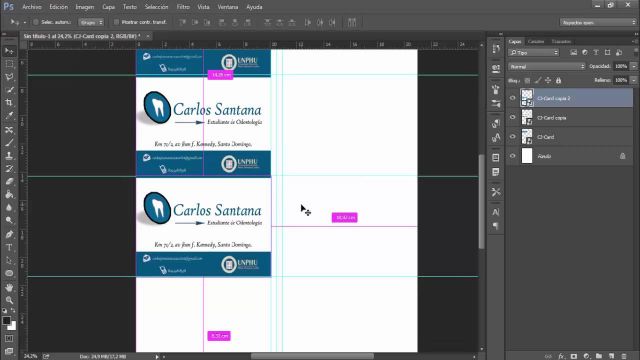
Task: Open the Capa menu
Action: coord(108,7)
